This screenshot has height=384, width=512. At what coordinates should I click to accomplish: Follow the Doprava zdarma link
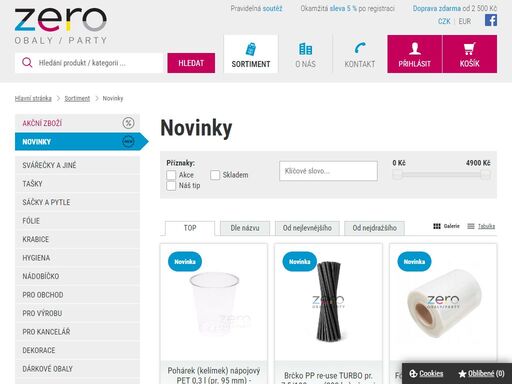[437, 8]
